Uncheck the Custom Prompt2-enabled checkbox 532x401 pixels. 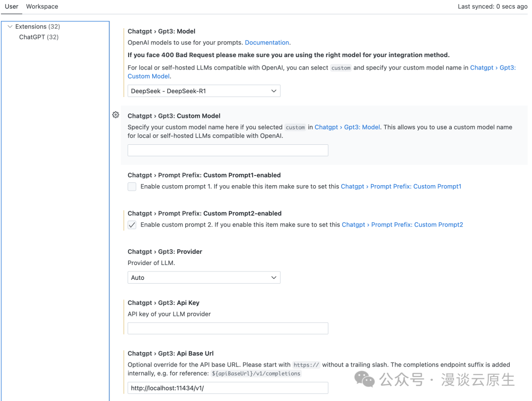coord(132,225)
